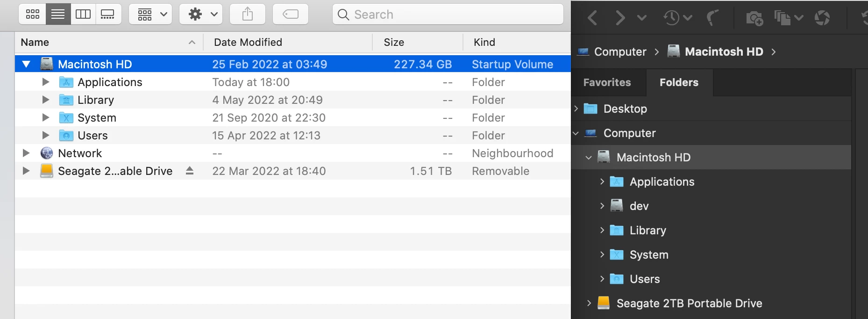The image size is (868, 319).
Task: Click the System folder icon in Finder
Action: [66, 118]
